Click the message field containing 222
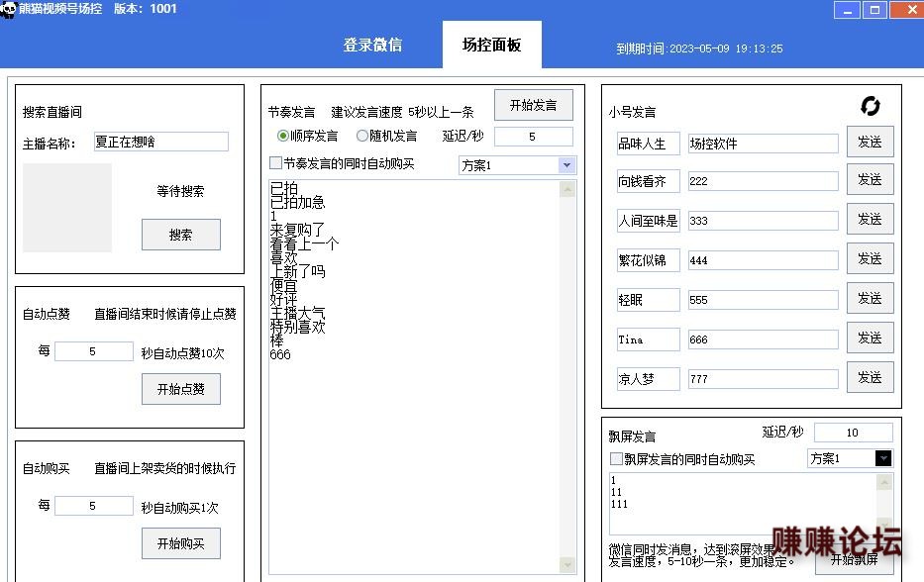 764,181
